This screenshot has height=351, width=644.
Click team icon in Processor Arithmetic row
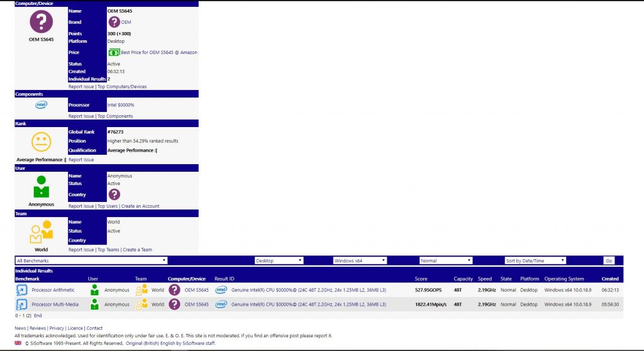(142, 290)
